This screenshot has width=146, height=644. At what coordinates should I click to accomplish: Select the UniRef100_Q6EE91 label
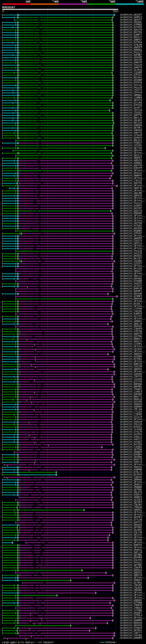pyautogui.click(x=131, y=369)
